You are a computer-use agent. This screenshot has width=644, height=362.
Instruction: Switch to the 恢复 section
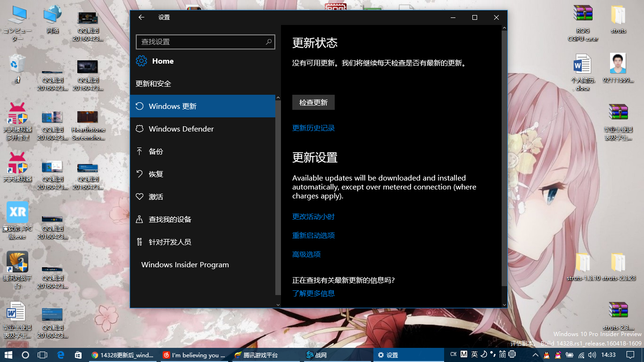coord(203,174)
